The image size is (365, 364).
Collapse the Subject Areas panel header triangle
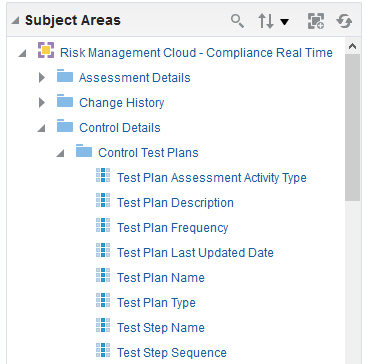tap(15, 21)
